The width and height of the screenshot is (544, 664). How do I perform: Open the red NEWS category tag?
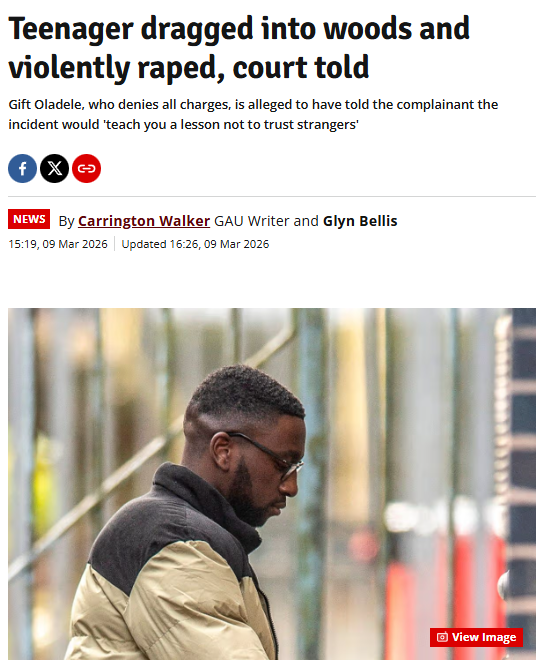point(29,219)
